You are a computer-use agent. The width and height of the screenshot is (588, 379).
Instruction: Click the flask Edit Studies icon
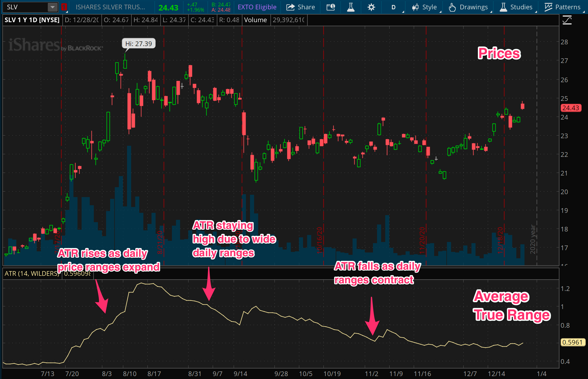tap(351, 7)
